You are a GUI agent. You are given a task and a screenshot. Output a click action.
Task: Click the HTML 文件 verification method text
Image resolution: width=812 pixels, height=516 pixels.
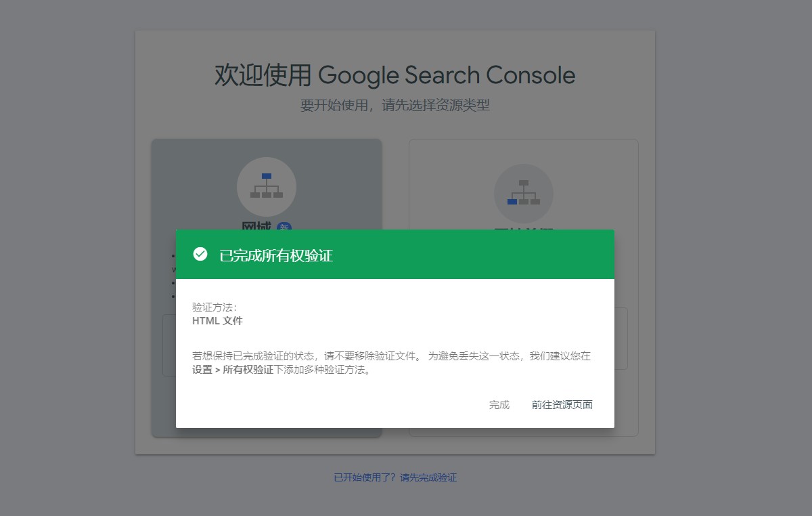[x=217, y=321]
